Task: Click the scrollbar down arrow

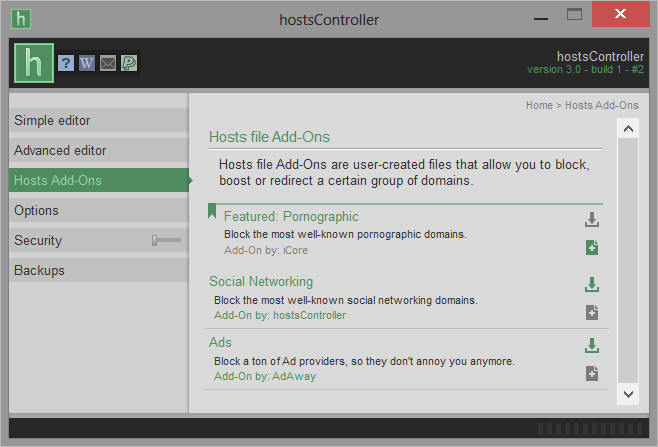Action: tap(628, 394)
